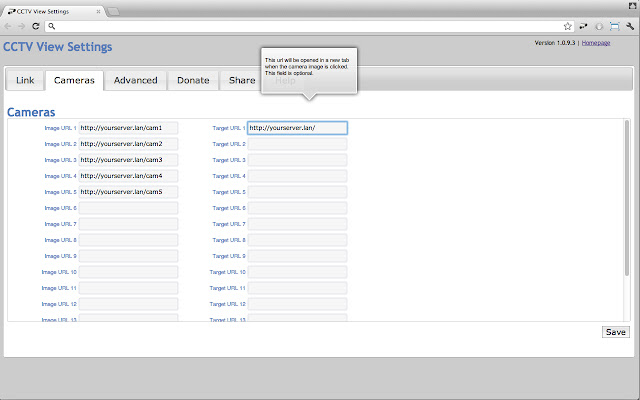Click the Image URL 2 field
This screenshot has height=400, width=640.
(x=128, y=144)
